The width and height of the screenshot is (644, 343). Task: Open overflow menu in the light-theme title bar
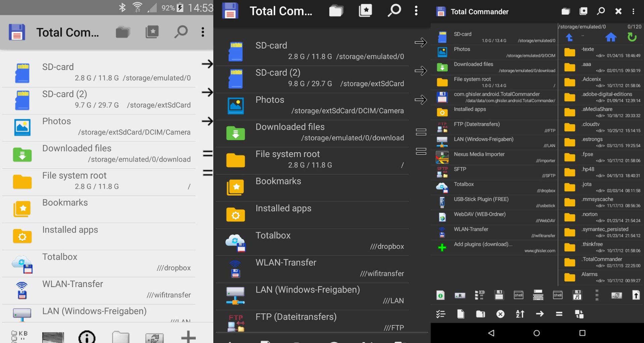[203, 32]
